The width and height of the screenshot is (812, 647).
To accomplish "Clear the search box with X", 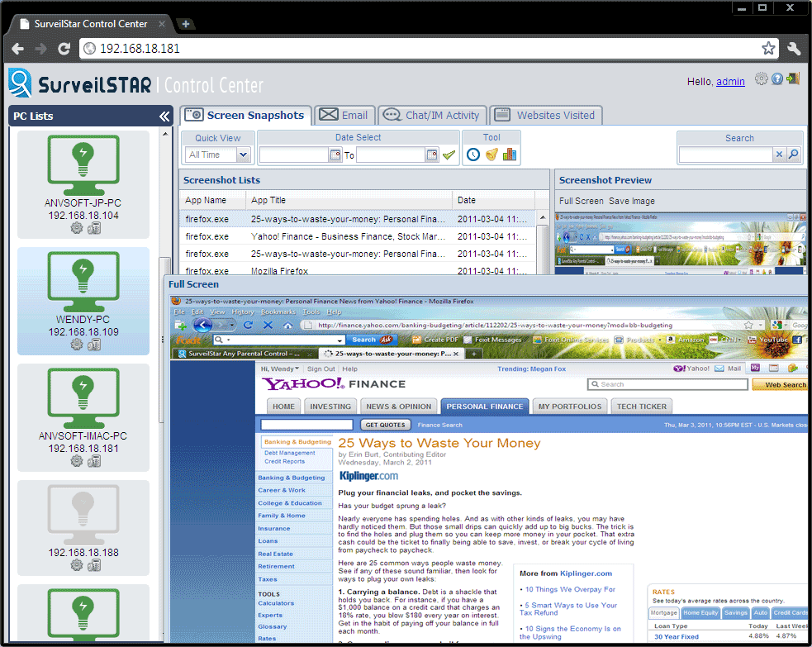I will point(779,155).
